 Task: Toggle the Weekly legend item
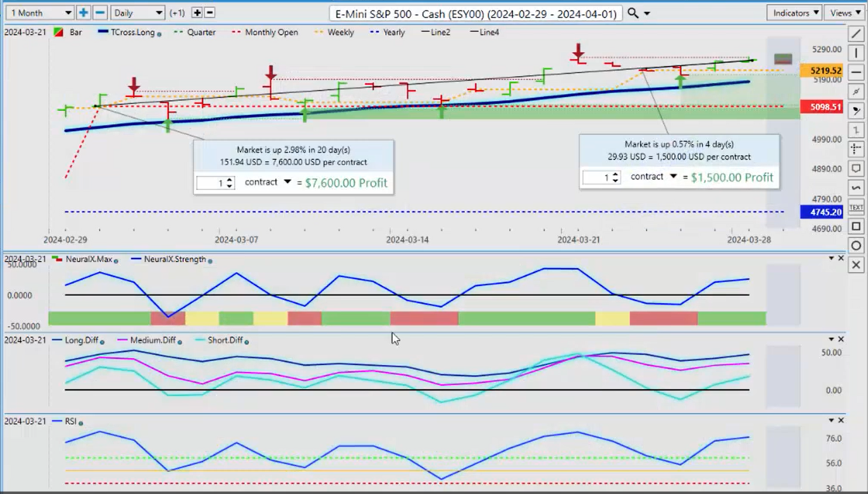coord(334,32)
